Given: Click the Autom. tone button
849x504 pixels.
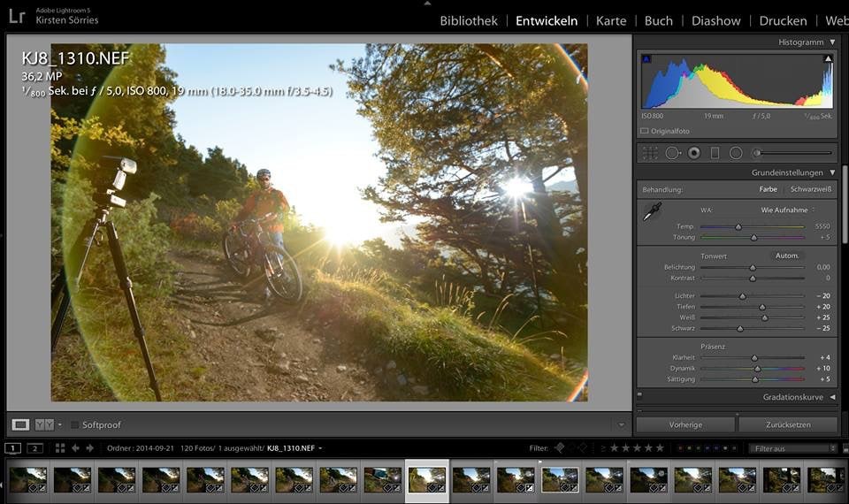Looking at the screenshot, I should [x=787, y=256].
